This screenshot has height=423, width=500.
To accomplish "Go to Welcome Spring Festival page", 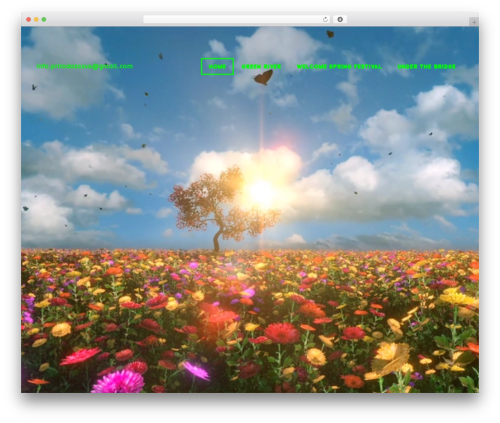I will point(339,67).
